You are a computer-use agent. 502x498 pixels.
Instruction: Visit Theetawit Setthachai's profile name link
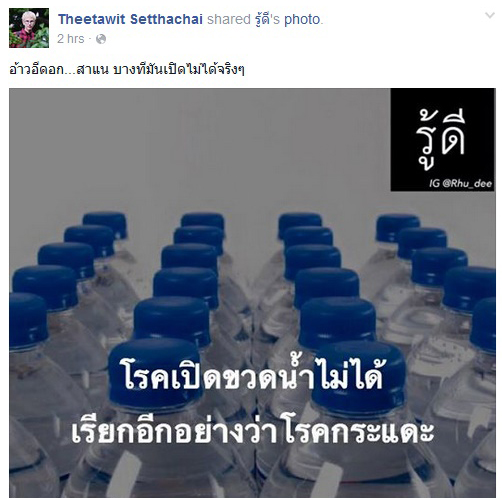(130, 19)
